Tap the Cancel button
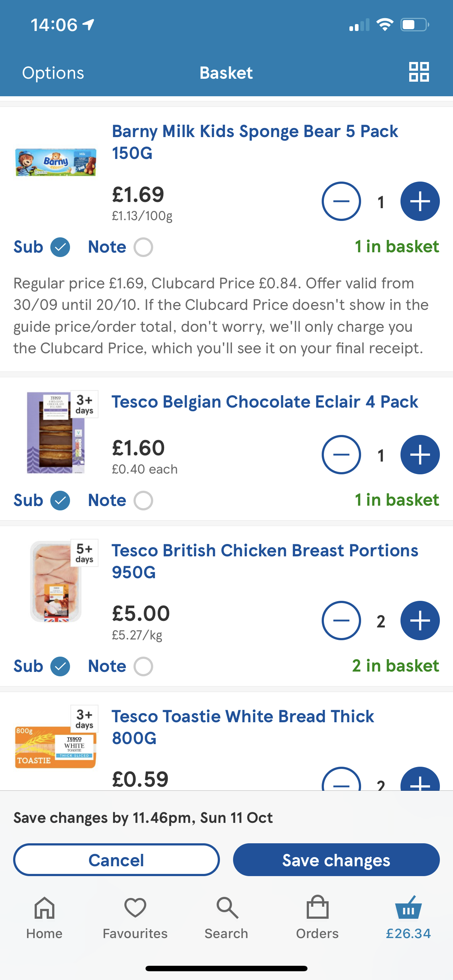 tap(116, 860)
